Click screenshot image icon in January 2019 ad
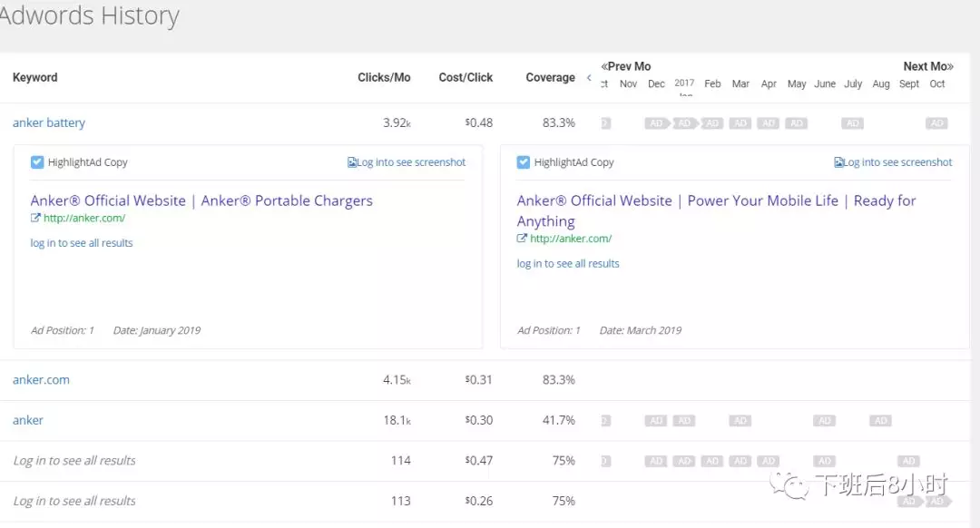 click(x=352, y=162)
